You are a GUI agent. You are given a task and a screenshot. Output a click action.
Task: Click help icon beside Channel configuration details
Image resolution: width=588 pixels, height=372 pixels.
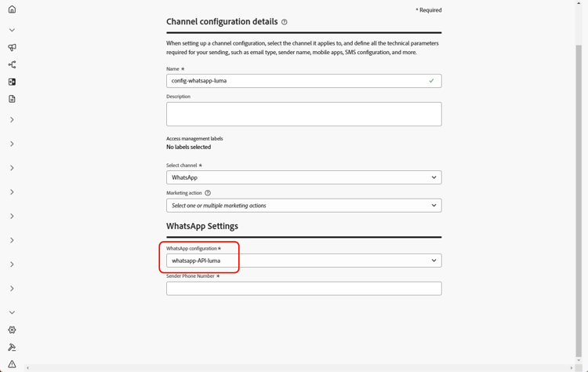coord(285,22)
